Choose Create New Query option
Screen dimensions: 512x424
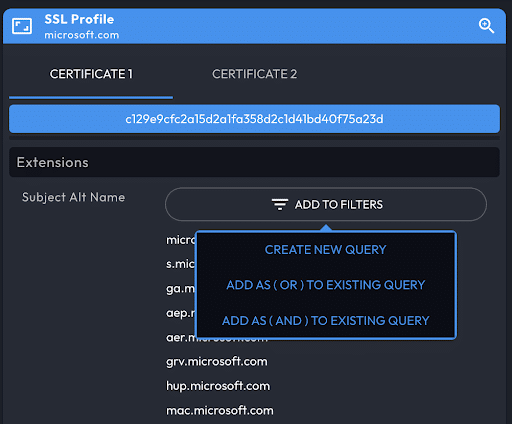[x=325, y=250]
